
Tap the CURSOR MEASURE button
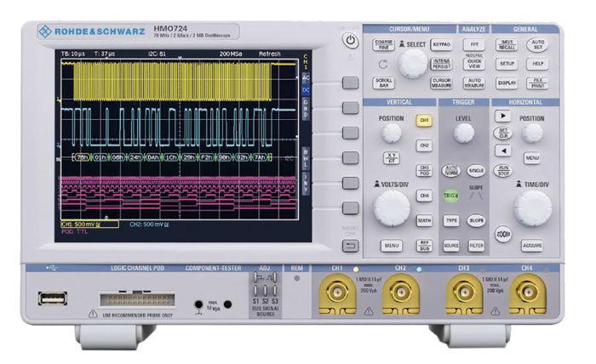click(441, 82)
